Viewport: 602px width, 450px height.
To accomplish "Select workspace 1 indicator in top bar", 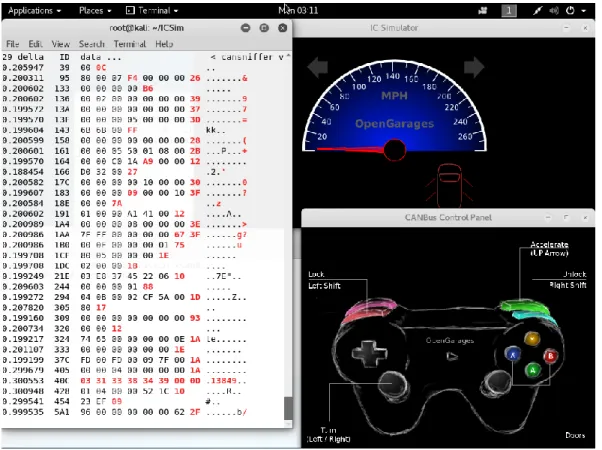I will (x=509, y=11).
